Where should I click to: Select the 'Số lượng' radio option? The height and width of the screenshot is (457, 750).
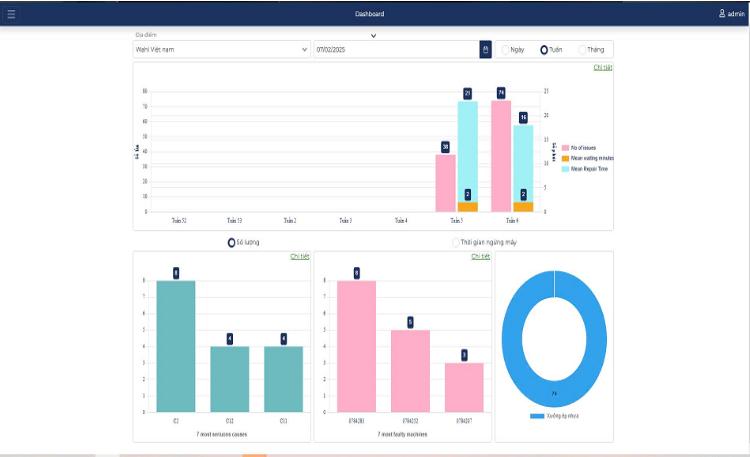point(231,243)
